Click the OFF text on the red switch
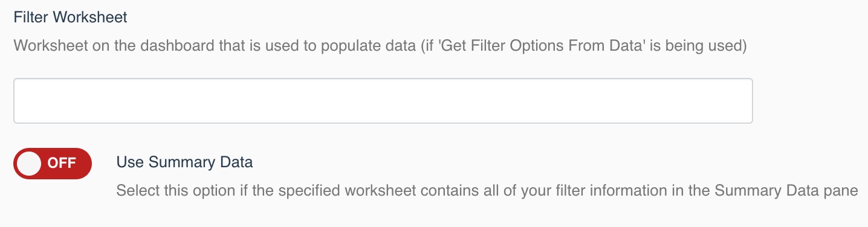868x227 pixels. (62, 164)
